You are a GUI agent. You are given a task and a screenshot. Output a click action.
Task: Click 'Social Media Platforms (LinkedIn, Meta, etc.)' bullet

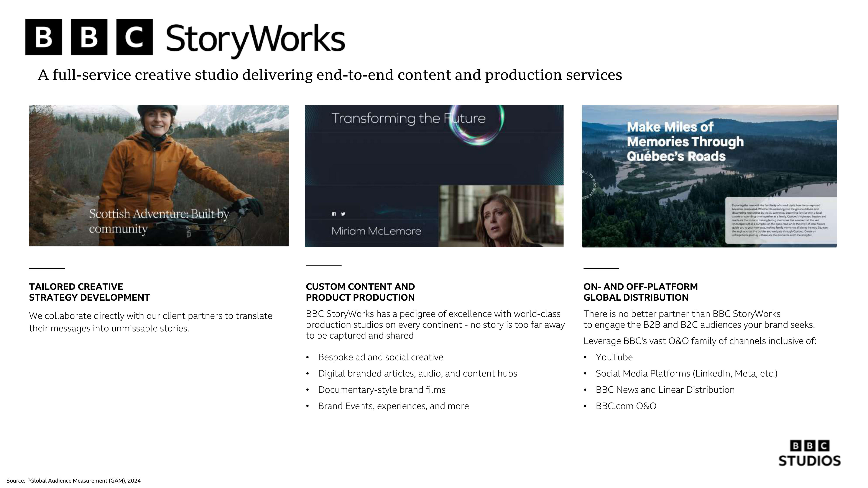(x=686, y=373)
